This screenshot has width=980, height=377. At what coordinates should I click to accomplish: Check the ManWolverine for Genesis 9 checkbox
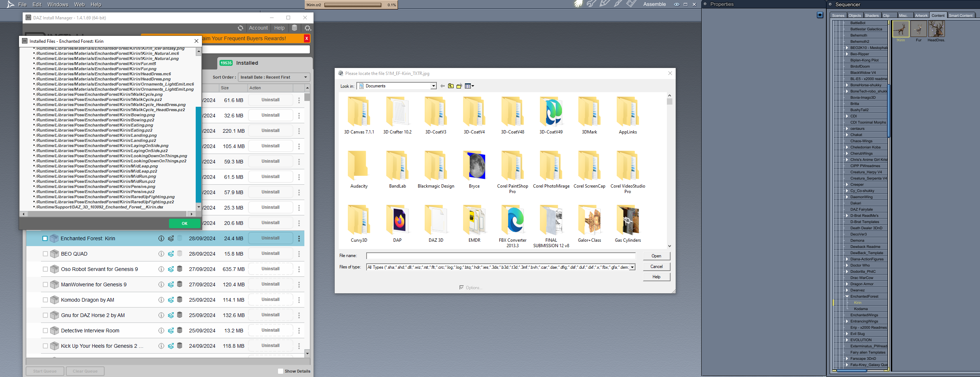(45, 284)
